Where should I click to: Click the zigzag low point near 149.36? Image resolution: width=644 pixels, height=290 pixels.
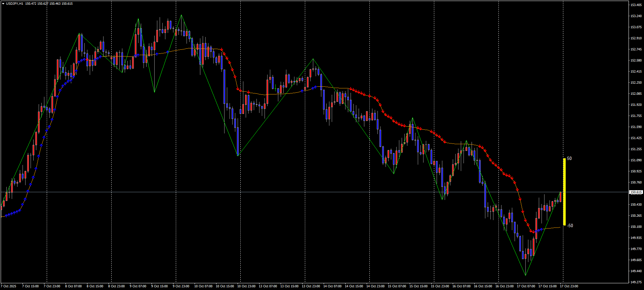(x=525, y=275)
